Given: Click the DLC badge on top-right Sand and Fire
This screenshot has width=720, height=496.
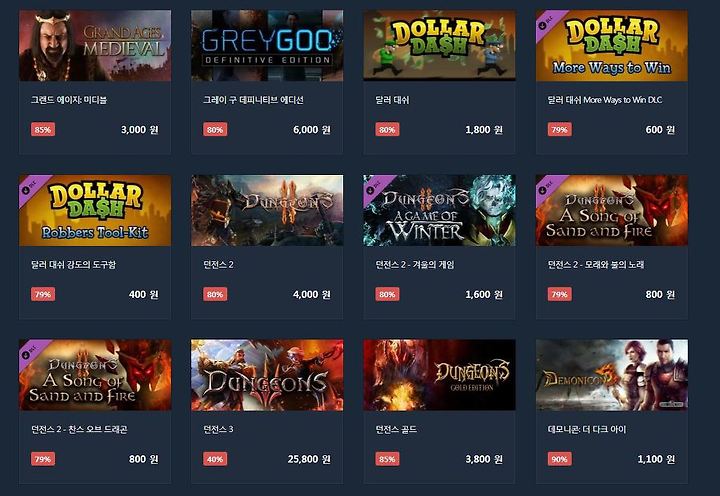Looking at the screenshot, I should tap(546, 187).
